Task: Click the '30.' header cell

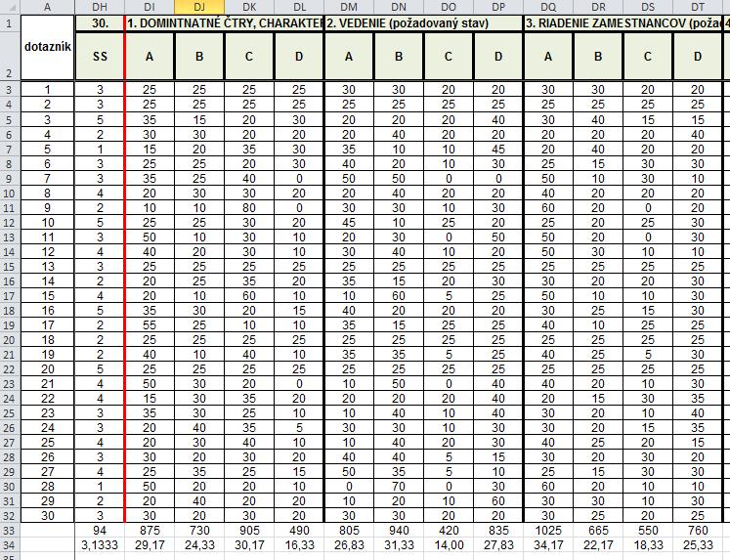Action: pyautogui.click(x=100, y=23)
